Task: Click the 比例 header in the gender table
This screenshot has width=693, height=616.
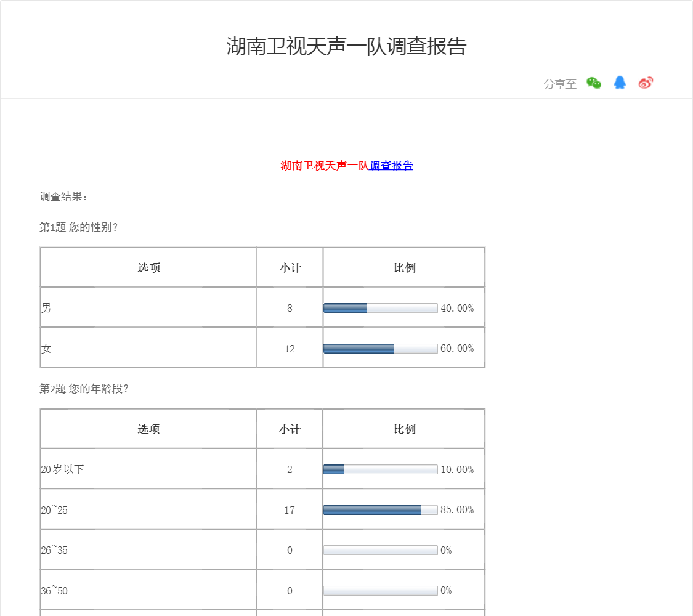Action: 404,268
